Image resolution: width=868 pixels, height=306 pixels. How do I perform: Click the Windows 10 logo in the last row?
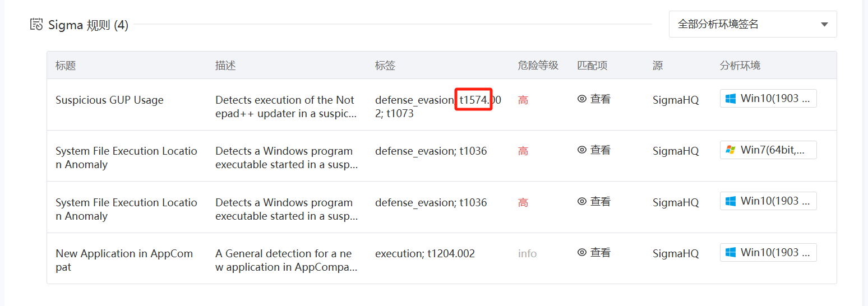pyautogui.click(x=730, y=253)
